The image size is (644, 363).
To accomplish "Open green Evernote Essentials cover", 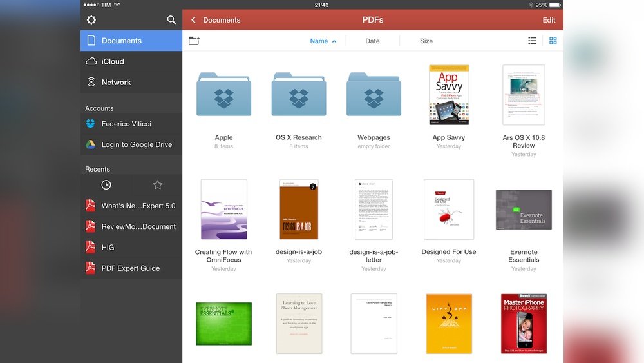I will [224, 324].
